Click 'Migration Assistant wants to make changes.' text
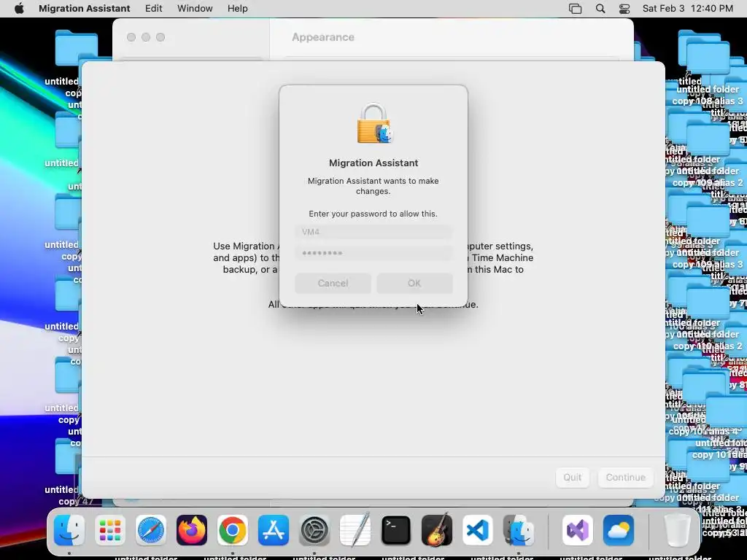Viewport: 747px width, 560px height. tap(373, 186)
